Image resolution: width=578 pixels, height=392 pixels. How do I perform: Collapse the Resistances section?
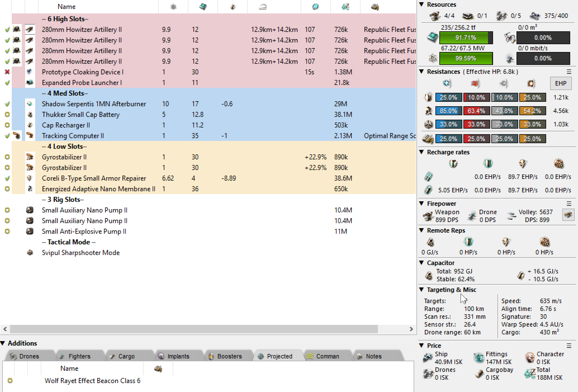tap(422, 72)
